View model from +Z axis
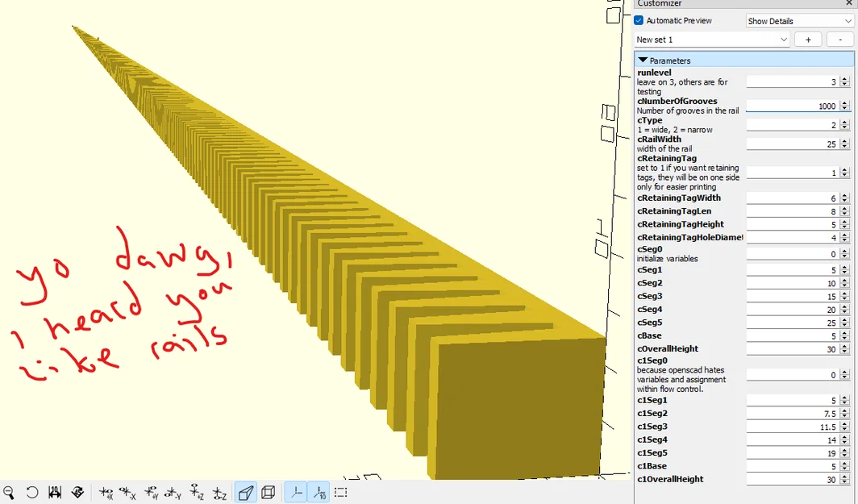This screenshot has width=858, height=504. (195, 492)
